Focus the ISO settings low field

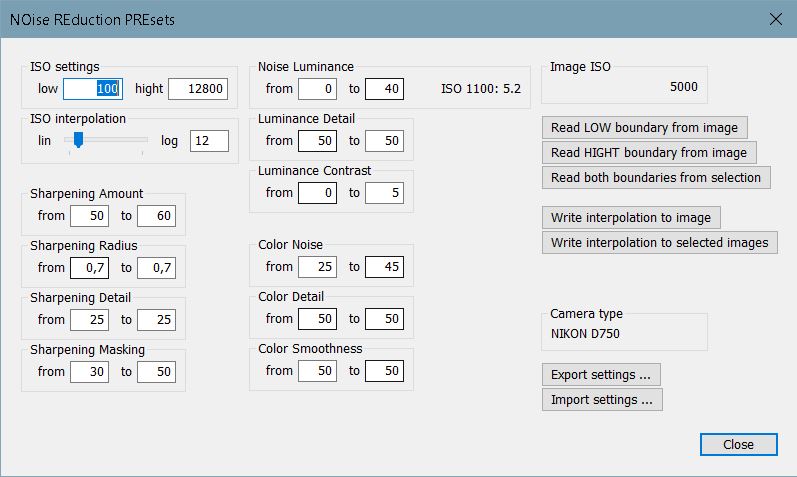point(92,90)
